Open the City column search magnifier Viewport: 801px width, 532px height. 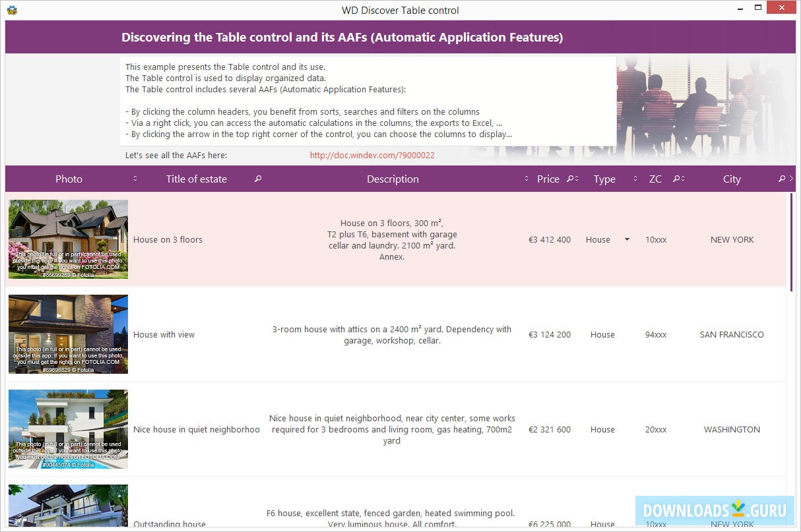(x=782, y=179)
